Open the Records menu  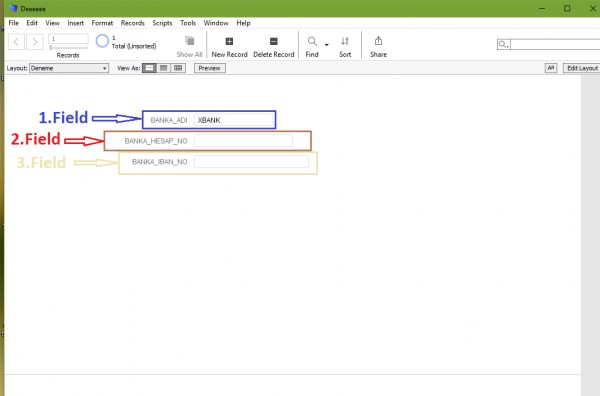point(132,23)
